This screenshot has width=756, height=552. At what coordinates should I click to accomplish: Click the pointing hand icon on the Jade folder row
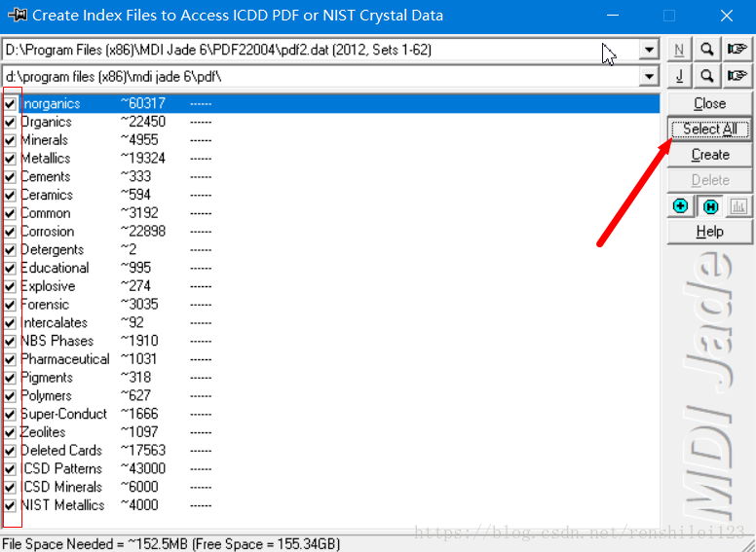tap(737, 76)
